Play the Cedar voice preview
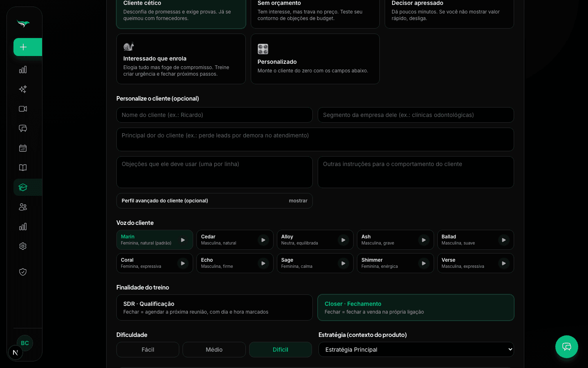 tap(263, 240)
